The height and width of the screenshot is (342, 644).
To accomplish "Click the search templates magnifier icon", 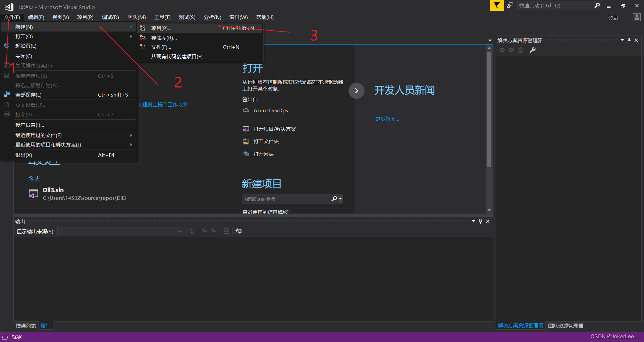I will point(334,199).
